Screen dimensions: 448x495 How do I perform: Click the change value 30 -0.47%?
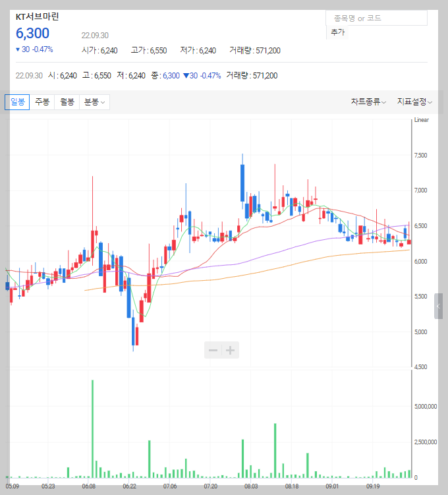tap(34, 49)
